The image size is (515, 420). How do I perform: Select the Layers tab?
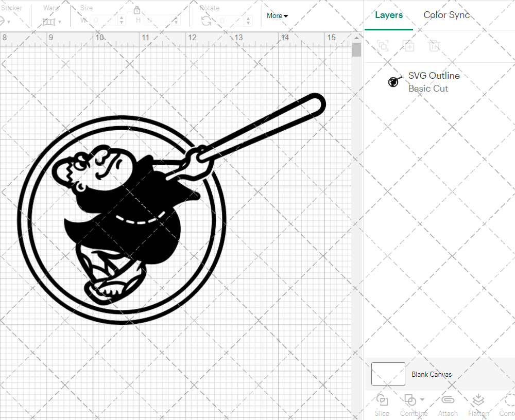tap(389, 15)
